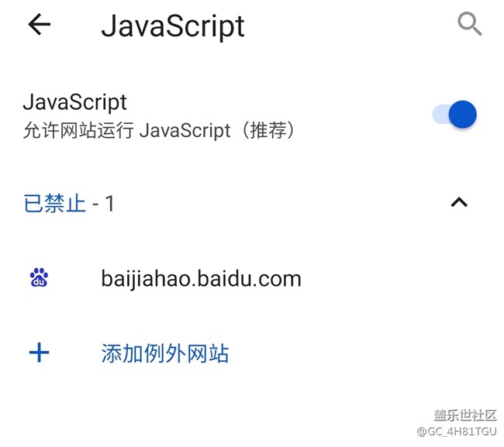Viewport: 504px width, 447px height.
Task: Collapse the blocked list with the chevron
Action: tap(459, 203)
